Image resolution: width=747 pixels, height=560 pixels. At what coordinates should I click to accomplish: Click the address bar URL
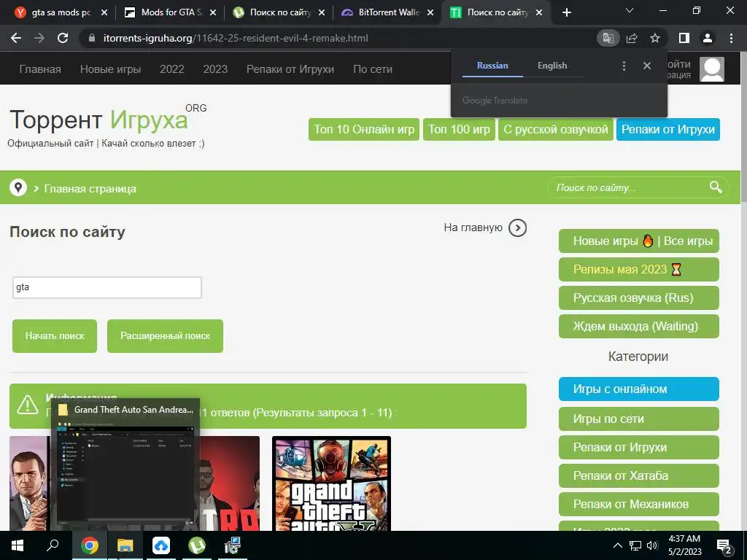click(x=236, y=38)
